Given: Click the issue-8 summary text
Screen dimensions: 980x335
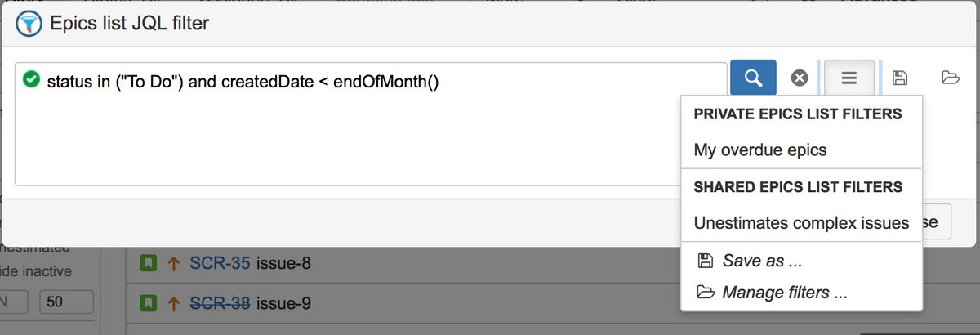Looking at the screenshot, I should [x=283, y=264].
